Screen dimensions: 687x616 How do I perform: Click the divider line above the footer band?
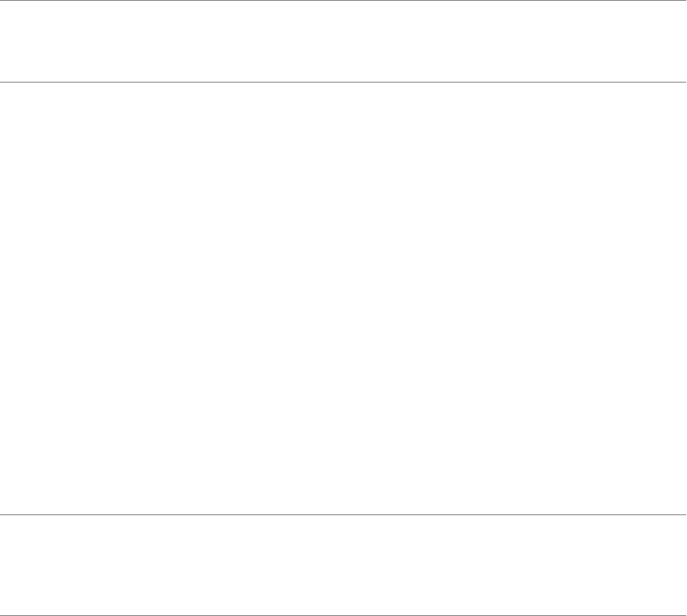point(343,514)
